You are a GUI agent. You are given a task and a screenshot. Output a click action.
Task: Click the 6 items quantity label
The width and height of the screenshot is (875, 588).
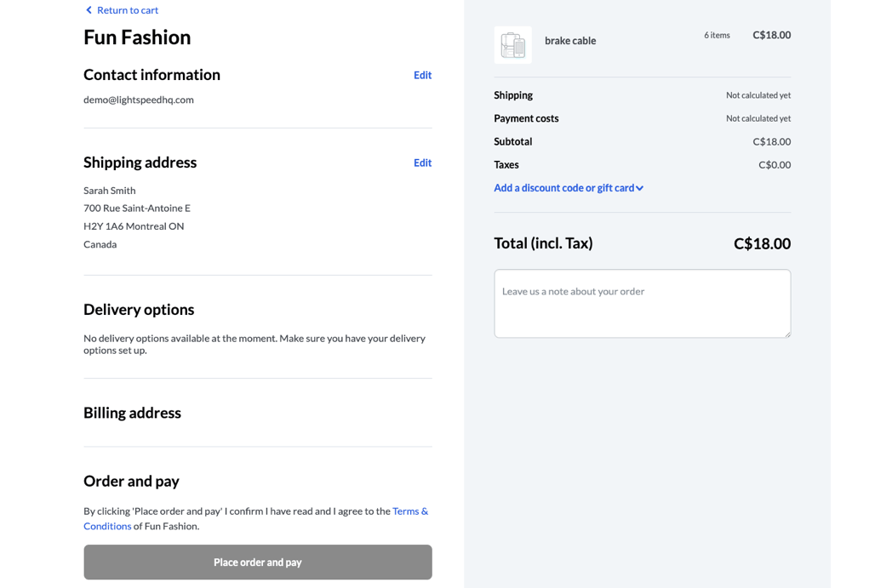pyautogui.click(x=717, y=35)
